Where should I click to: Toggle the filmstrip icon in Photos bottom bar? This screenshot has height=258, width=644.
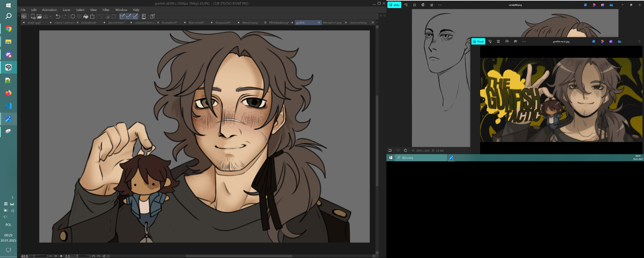pyautogui.click(x=390, y=151)
